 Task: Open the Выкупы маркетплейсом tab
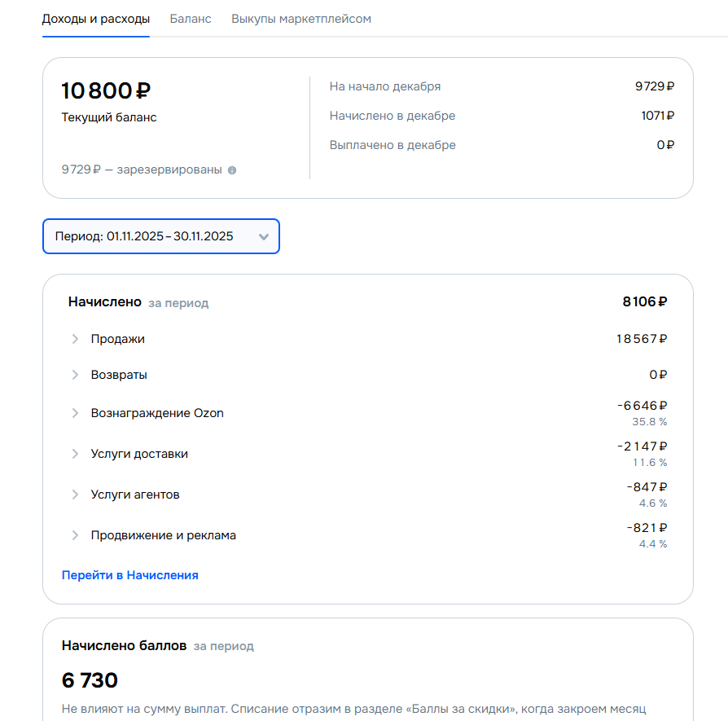pos(301,19)
